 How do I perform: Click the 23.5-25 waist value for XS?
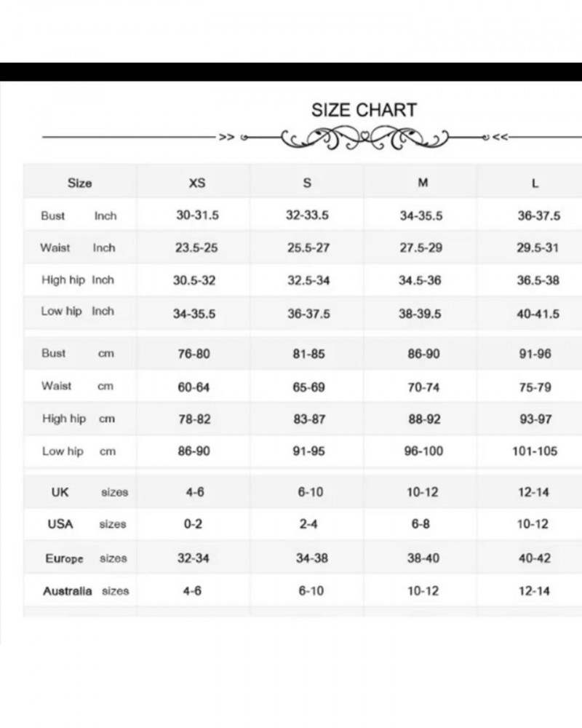(x=196, y=248)
